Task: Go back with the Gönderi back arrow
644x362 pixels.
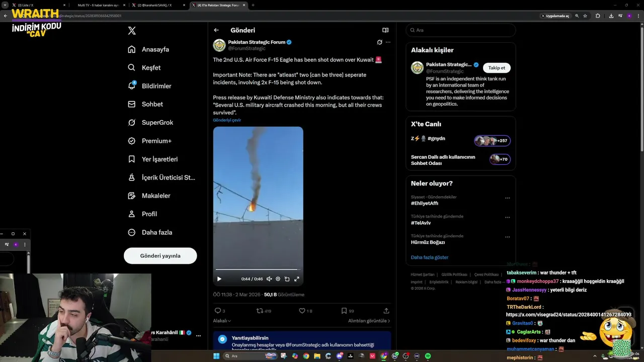Action: (x=216, y=30)
